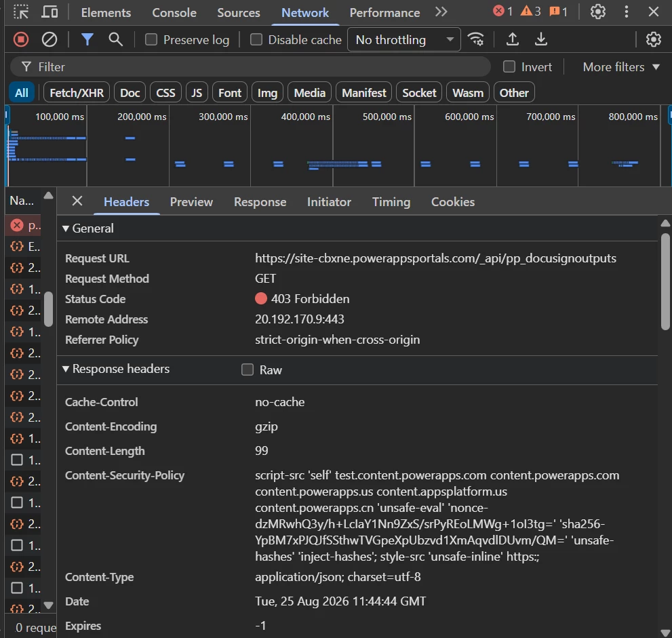Filter by Font requests
672x638 pixels.
230,93
